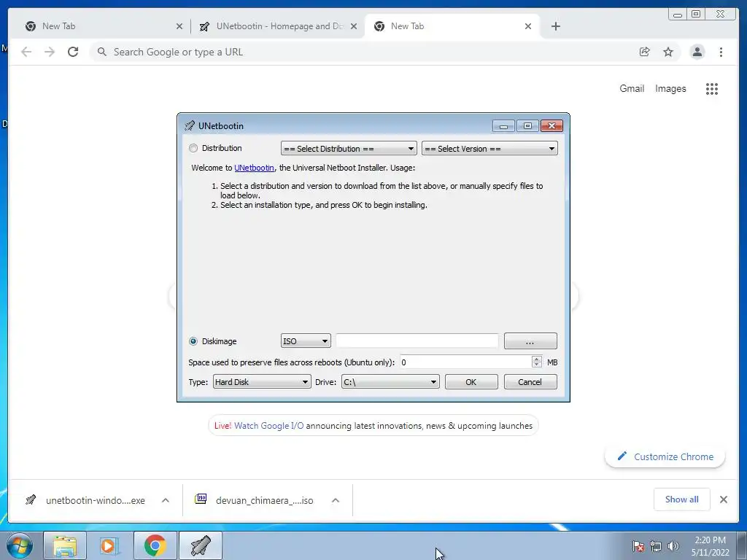747x560 pixels.
Task: Click the persistence space MB value field
Action: tap(465, 362)
